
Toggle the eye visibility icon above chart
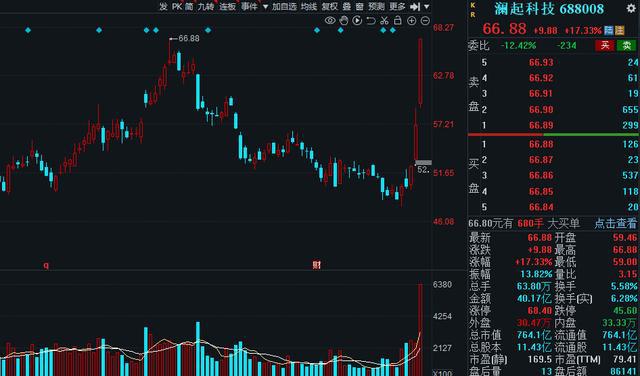(x=330, y=20)
